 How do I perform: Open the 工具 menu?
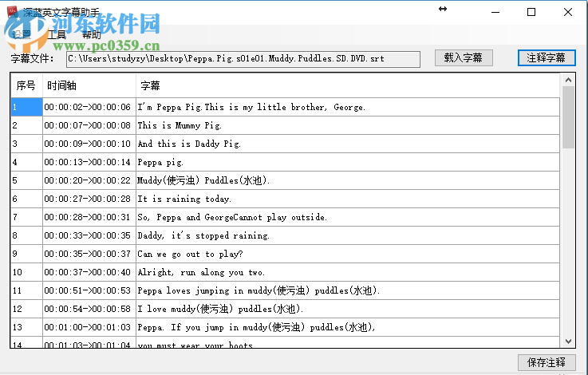coord(57,34)
